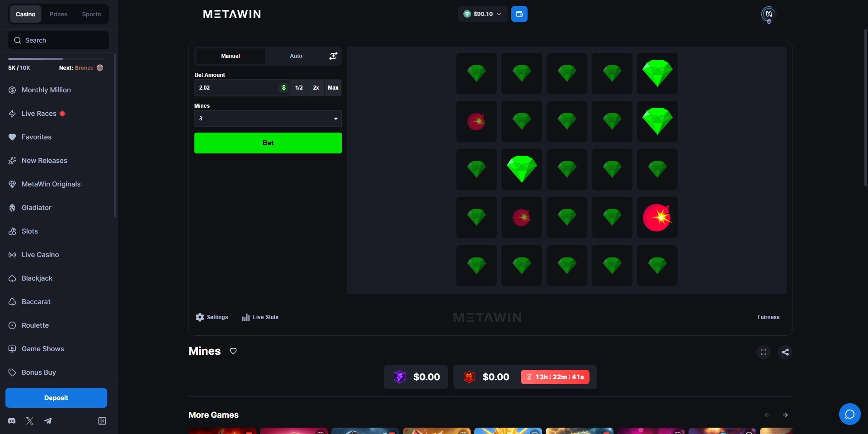Open the live chat support bubble
Screen dimensions: 868x434
pos(849,414)
